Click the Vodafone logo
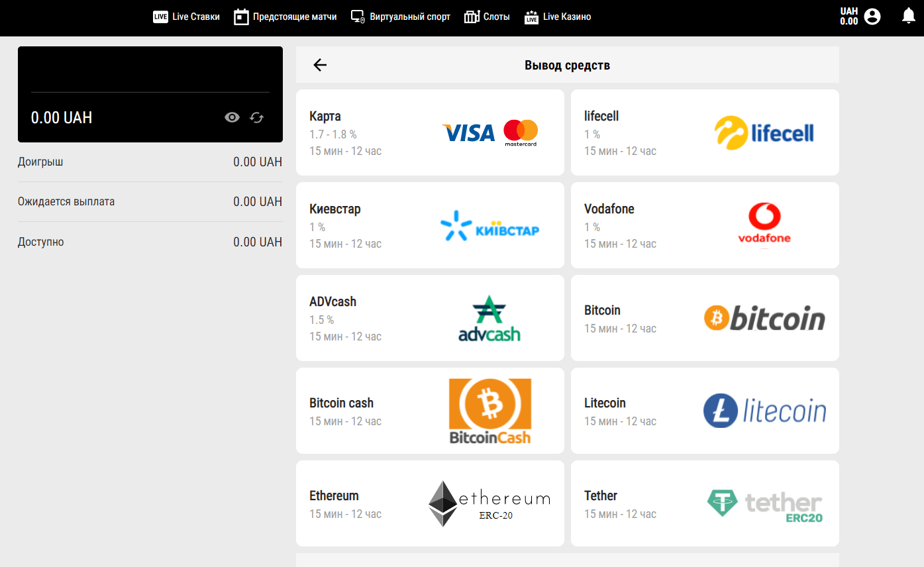Image resolution: width=924 pixels, height=567 pixels. (x=764, y=225)
